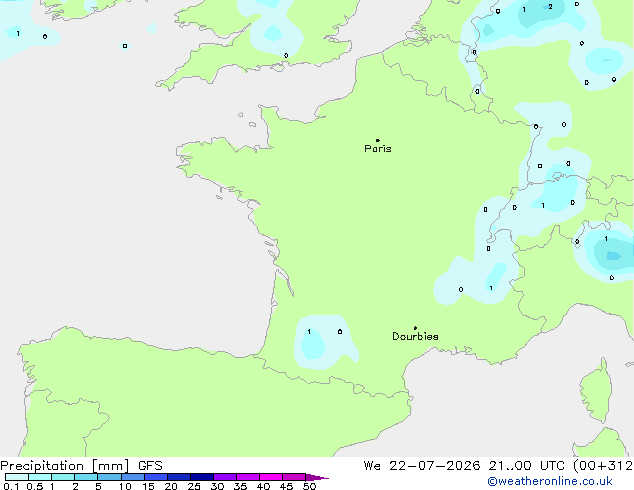Image resolution: width=634 pixels, height=490 pixels.
Task: Click the Dourbies city label
Action: (415, 336)
